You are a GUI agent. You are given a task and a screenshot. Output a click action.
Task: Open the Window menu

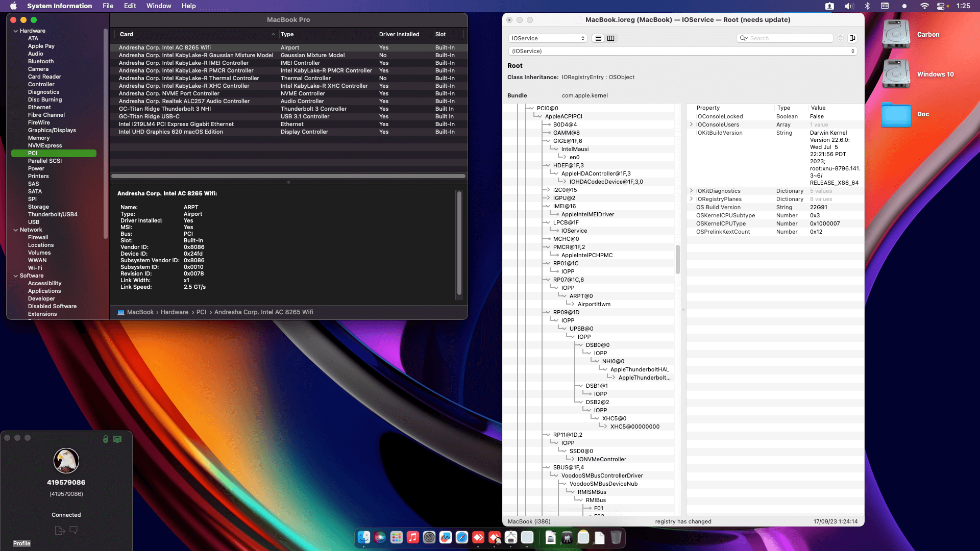pos(159,6)
